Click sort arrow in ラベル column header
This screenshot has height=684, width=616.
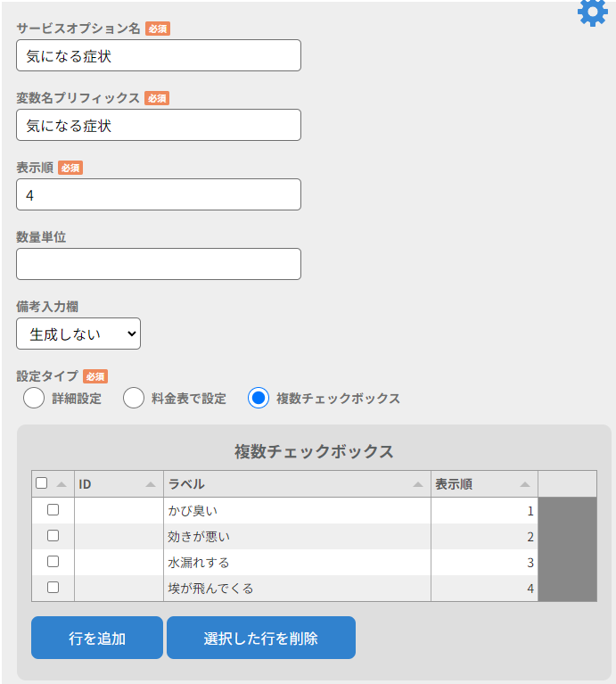point(418,484)
